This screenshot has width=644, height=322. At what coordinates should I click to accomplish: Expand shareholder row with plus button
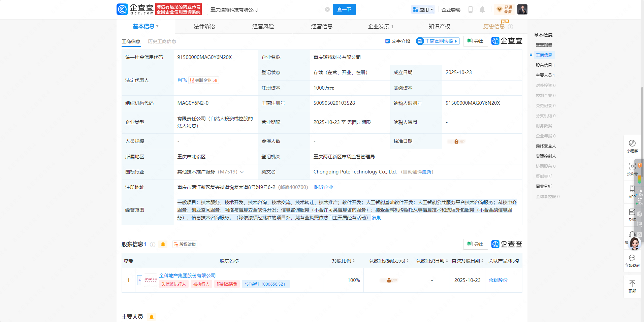tap(139, 280)
